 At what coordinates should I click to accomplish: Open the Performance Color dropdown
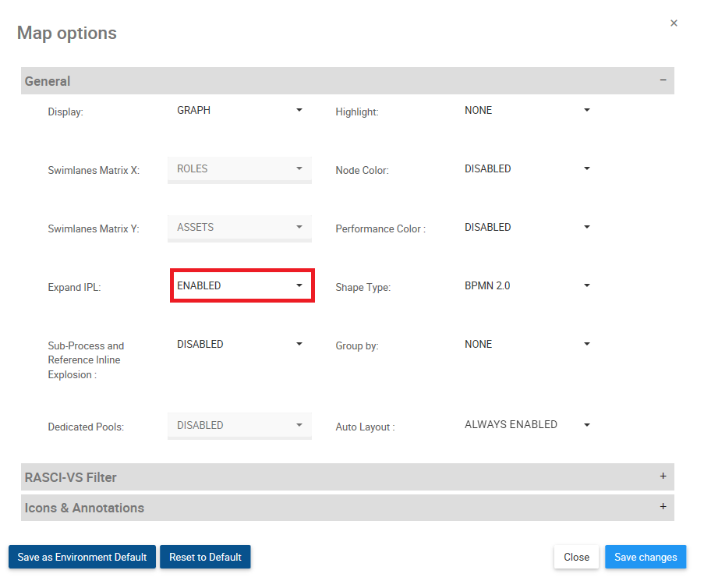528,228
